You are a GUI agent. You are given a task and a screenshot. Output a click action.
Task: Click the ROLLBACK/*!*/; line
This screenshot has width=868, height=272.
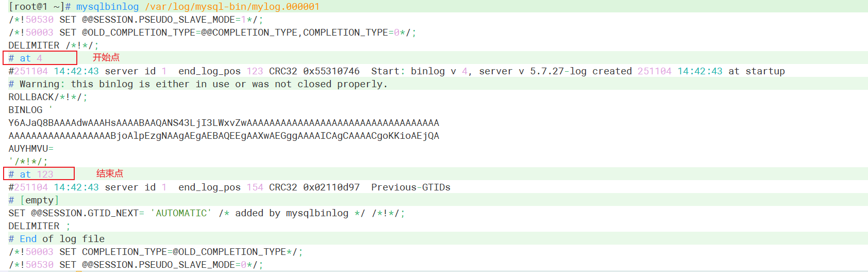tap(47, 97)
